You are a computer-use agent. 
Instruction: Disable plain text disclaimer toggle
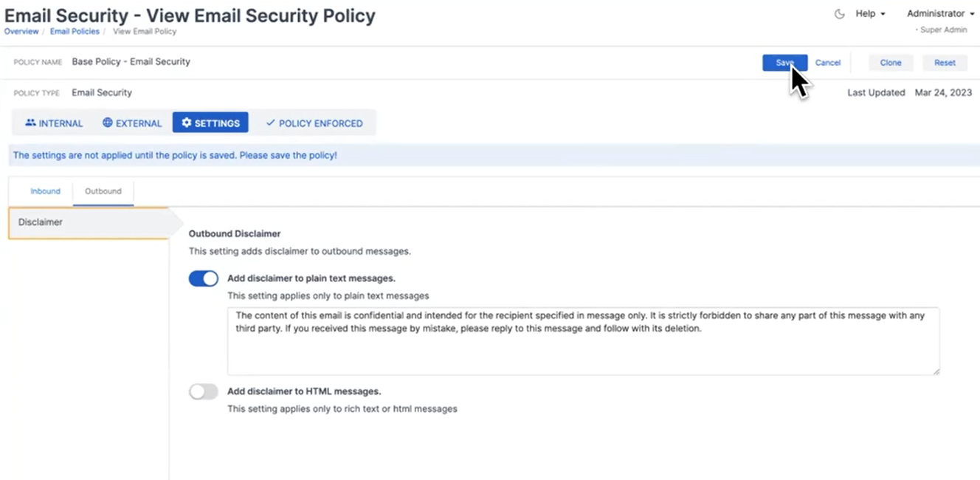204,278
